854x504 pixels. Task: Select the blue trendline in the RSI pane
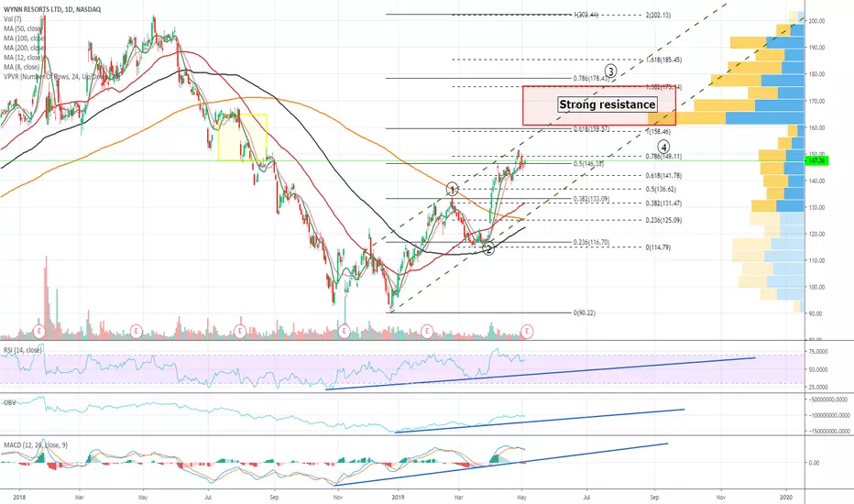pos(541,373)
